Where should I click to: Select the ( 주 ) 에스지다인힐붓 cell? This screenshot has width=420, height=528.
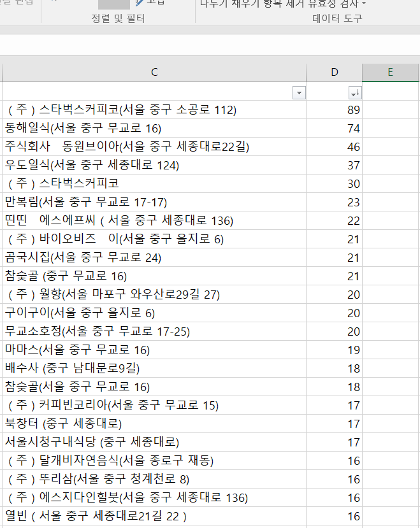pyautogui.click(x=154, y=498)
